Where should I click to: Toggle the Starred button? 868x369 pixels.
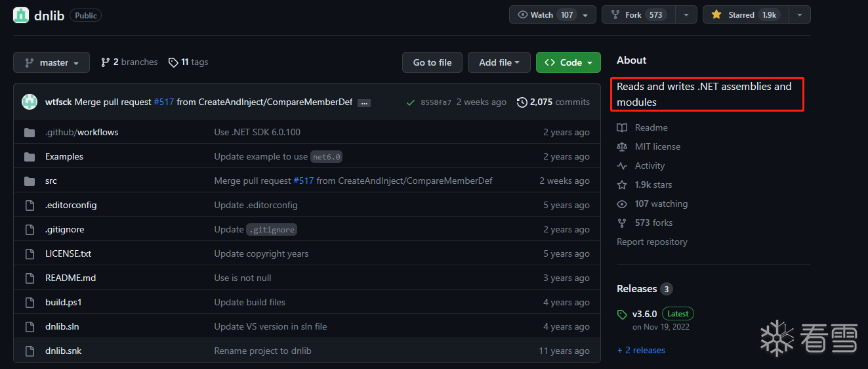746,14
